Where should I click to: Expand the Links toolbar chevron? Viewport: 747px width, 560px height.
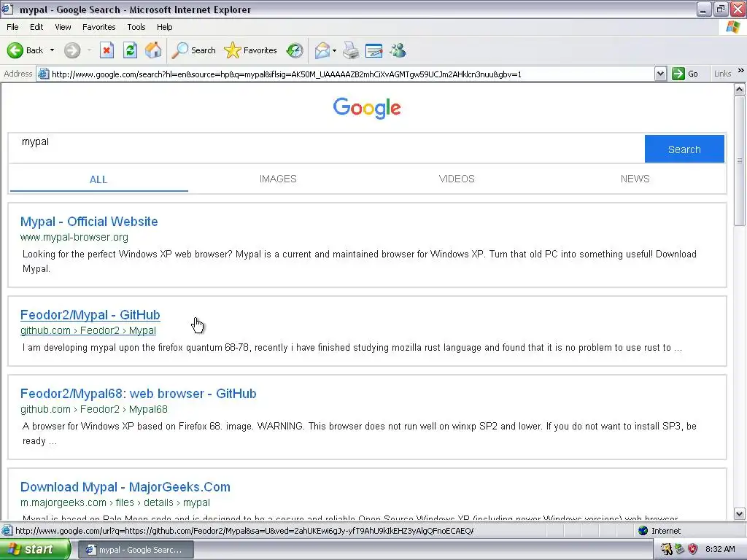[741, 71]
